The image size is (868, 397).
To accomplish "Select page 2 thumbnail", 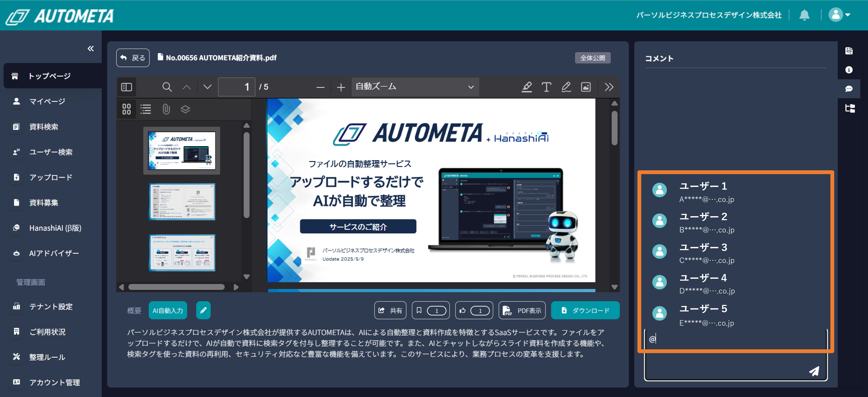I will pyautogui.click(x=182, y=202).
